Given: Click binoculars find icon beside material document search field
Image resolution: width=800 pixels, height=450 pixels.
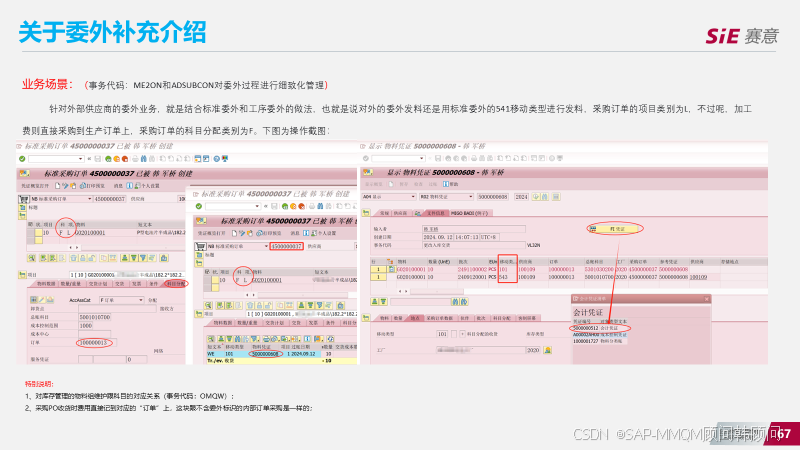Looking at the screenshot, I should [x=455, y=302].
